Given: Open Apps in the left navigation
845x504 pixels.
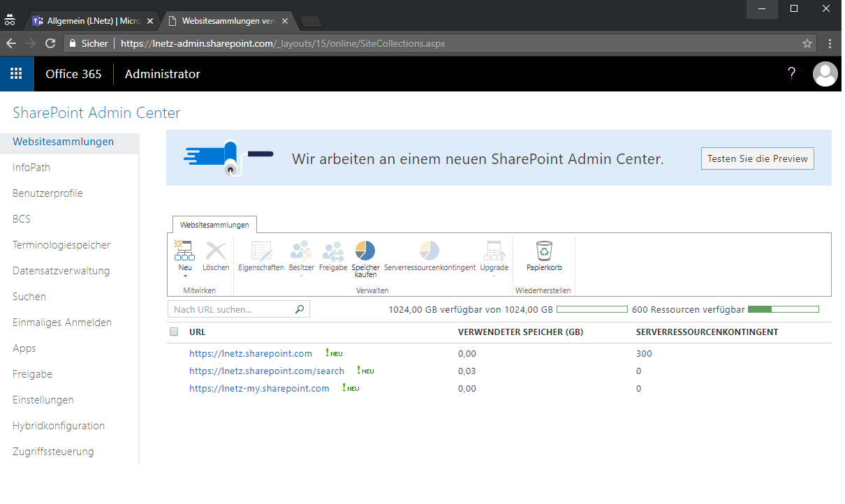Looking at the screenshot, I should tap(24, 348).
